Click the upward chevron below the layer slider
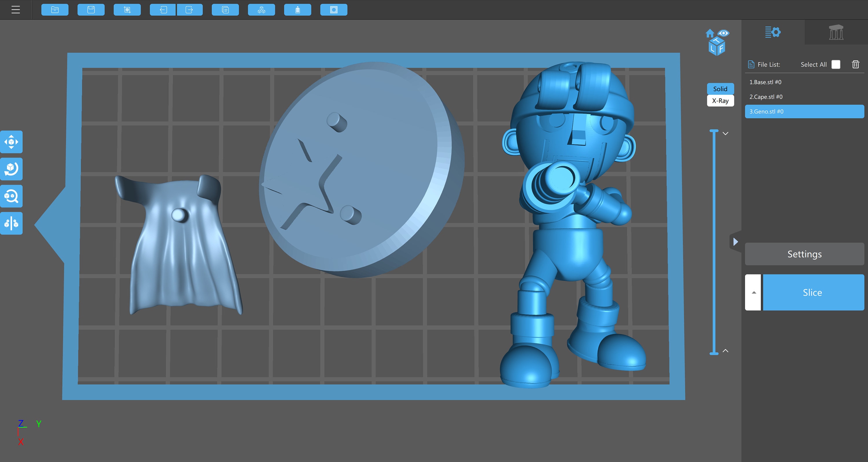 click(725, 351)
